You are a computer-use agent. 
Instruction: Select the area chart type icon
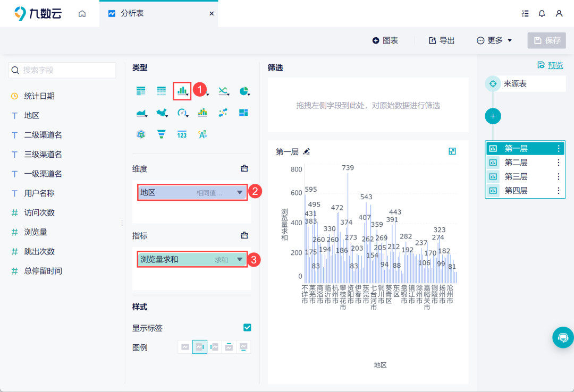point(140,112)
